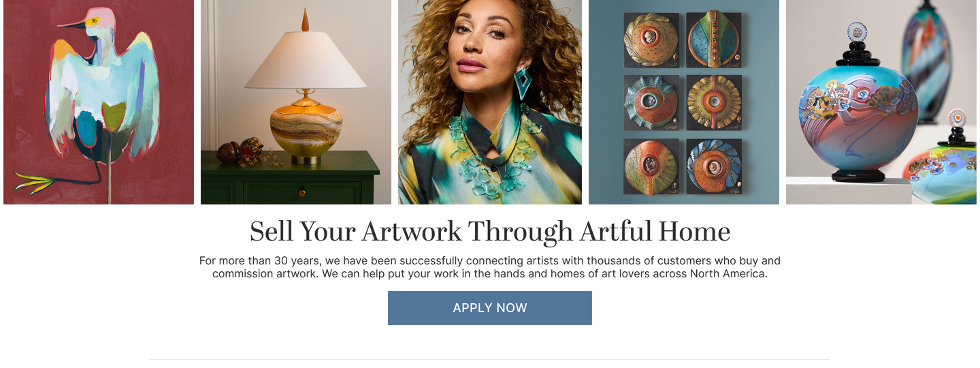Open the blown glass vessel image
This screenshot has width=980, height=368.
[881, 102]
